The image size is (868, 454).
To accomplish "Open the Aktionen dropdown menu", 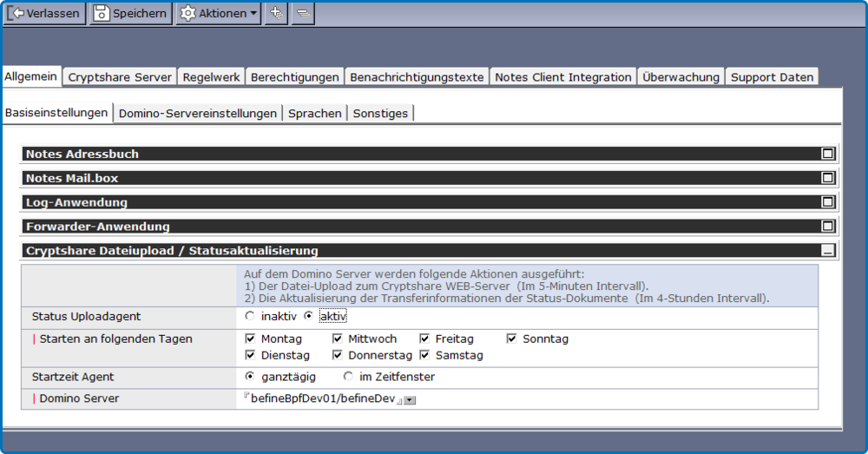I will (219, 13).
